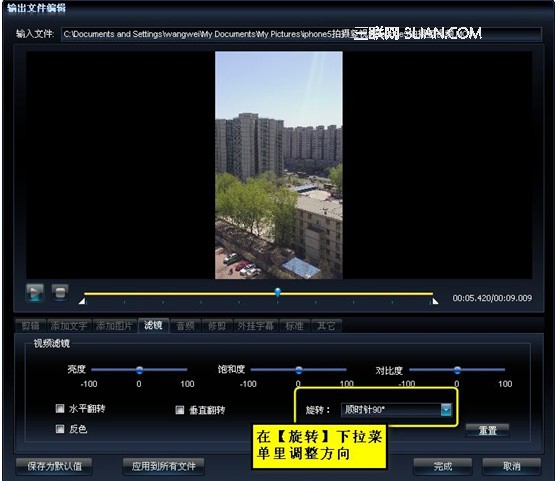Click the 饱和度 saturation slider handle
This screenshot has width=555, height=481.
299,370
